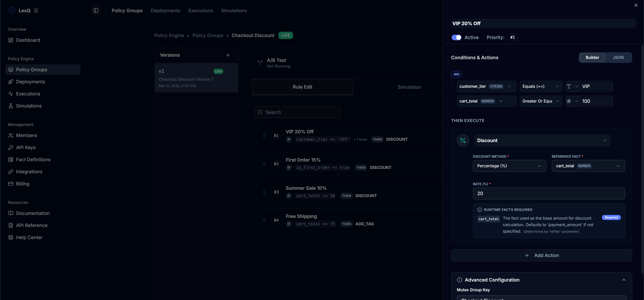Click the Rate (%) input field
Viewport: 644px width, 300px height.
[549, 193]
